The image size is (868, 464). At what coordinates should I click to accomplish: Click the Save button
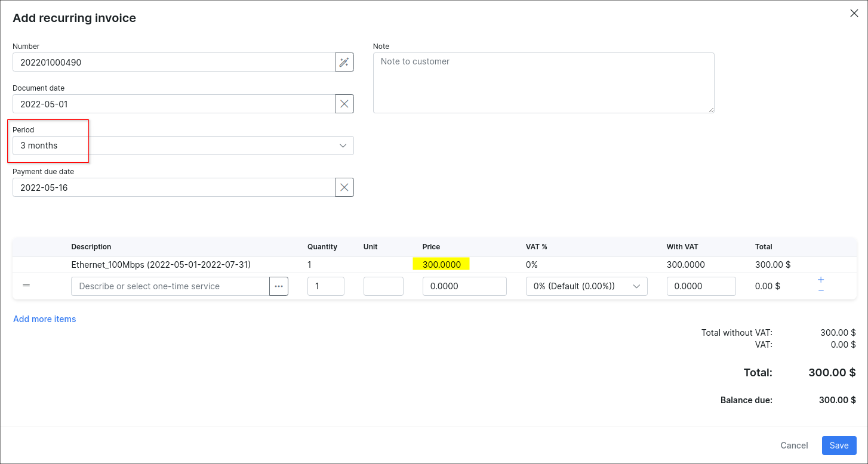(839, 446)
